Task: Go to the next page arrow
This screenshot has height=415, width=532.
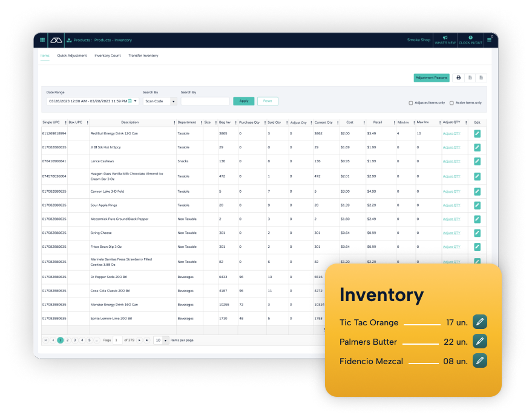Action: pos(139,340)
